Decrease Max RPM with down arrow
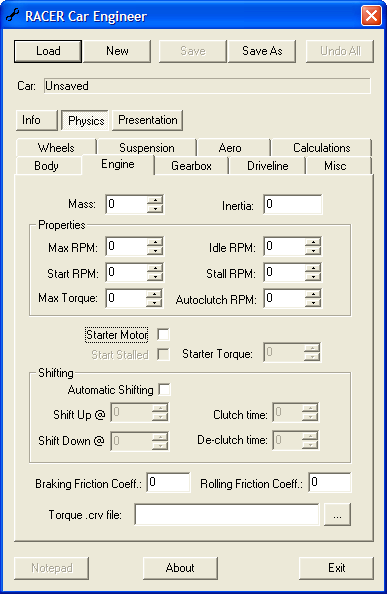Image resolution: width=387 pixels, height=594 pixels. [155, 250]
